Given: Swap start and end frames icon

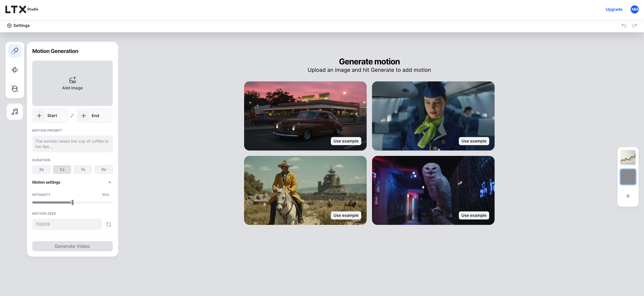Looking at the screenshot, I should coord(72,116).
